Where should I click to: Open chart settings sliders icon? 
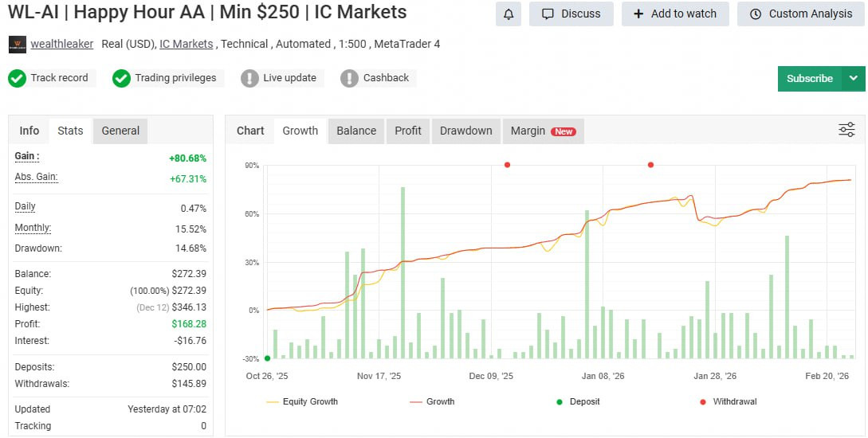point(846,130)
